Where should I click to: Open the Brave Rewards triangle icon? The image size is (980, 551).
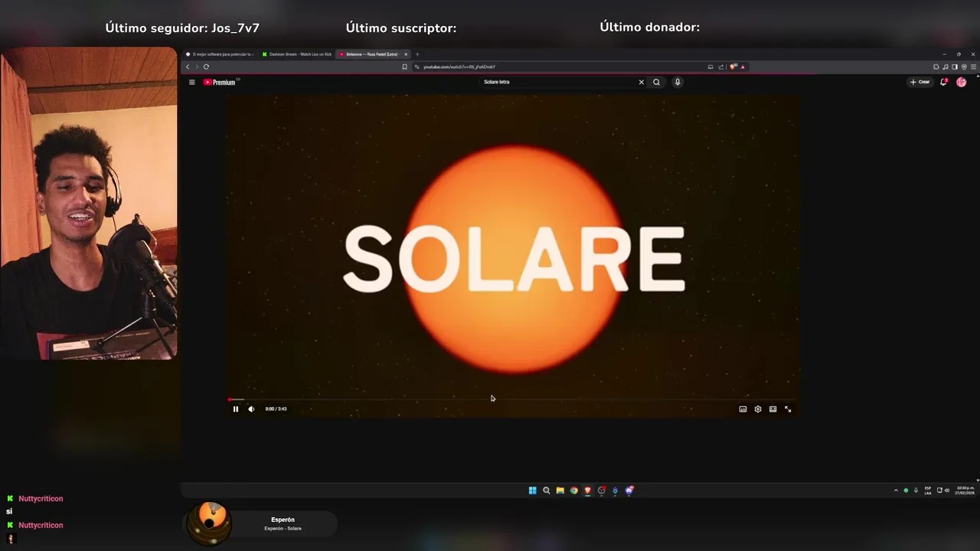[x=743, y=67]
